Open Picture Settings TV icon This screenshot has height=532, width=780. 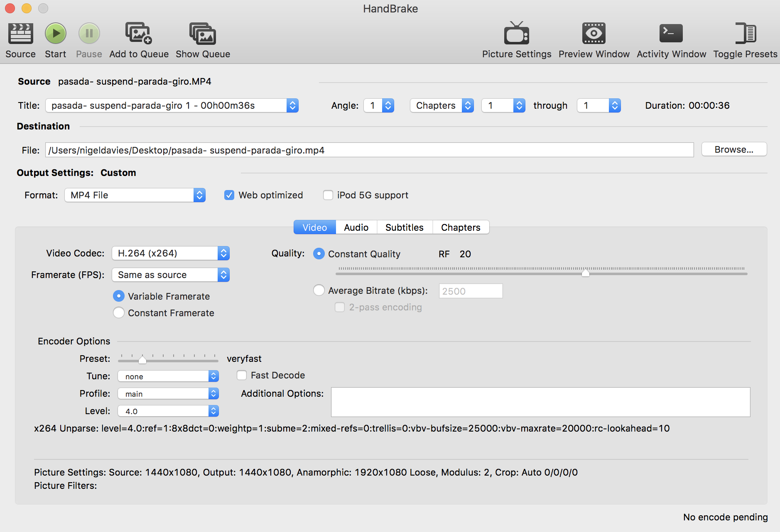[x=516, y=33]
